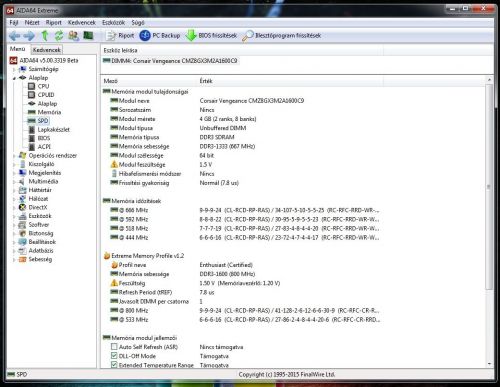
Task: Open the Fájl menu
Action: (14, 23)
